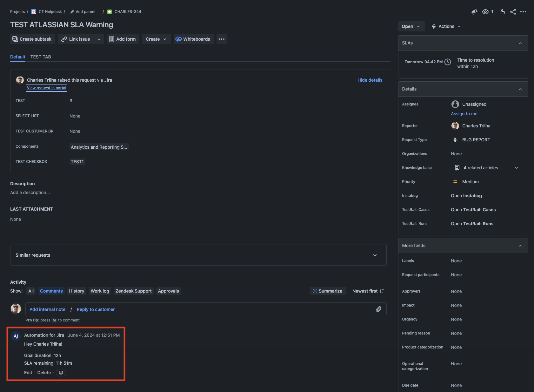This screenshot has height=392, width=534.
Task: Switch to the Default tab
Action: pyautogui.click(x=18, y=57)
